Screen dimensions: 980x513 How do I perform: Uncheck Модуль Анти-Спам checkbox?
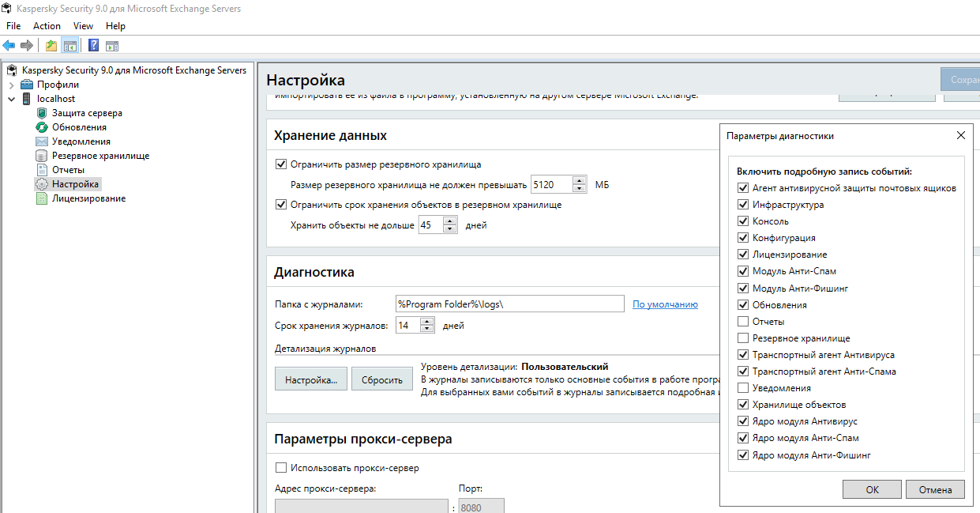tap(743, 271)
